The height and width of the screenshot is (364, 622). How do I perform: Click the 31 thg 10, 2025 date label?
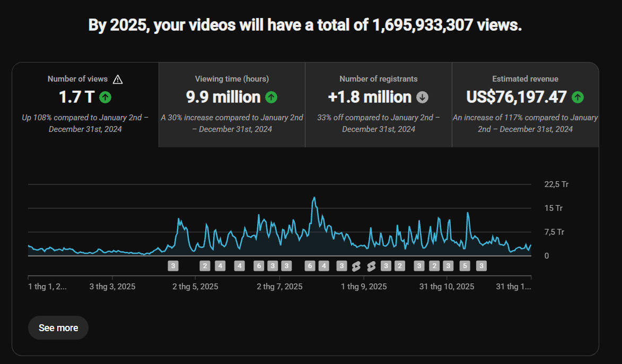click(x=446, y=286)
